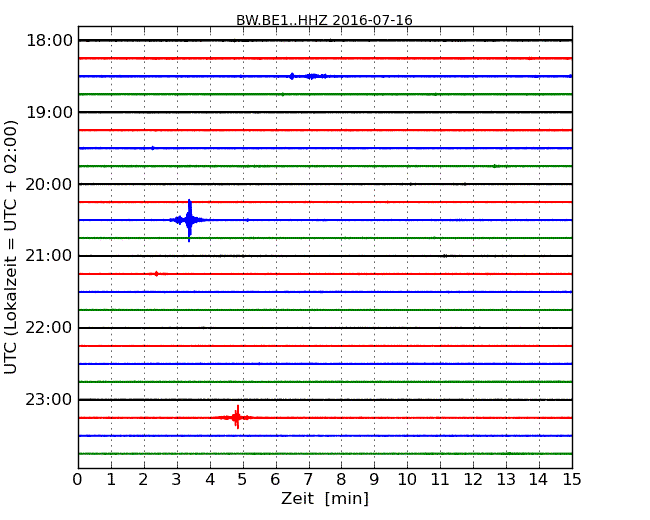The height and width of the screenshot is (520, 650).
Task: Click the 12 tick label on x-axis
Action: point(473,480)
